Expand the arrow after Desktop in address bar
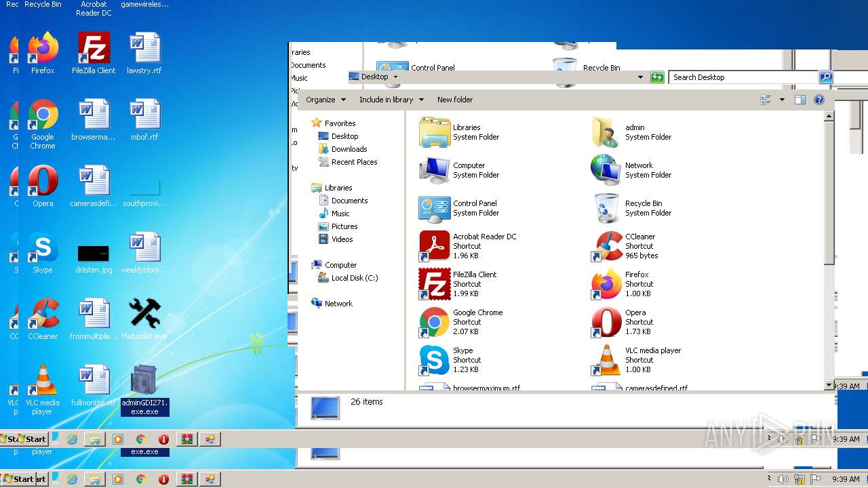 pos(395,77)
